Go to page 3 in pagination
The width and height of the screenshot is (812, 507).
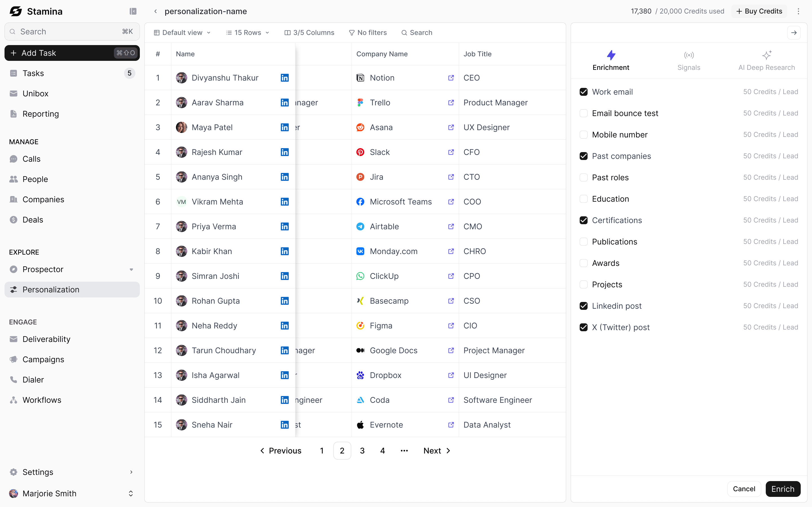[x=362, y=451]
